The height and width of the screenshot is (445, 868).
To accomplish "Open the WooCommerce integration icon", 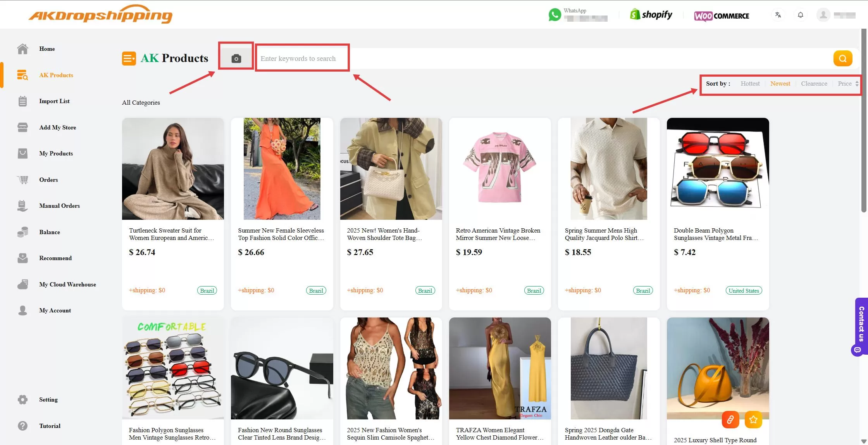I will (703, 16).
